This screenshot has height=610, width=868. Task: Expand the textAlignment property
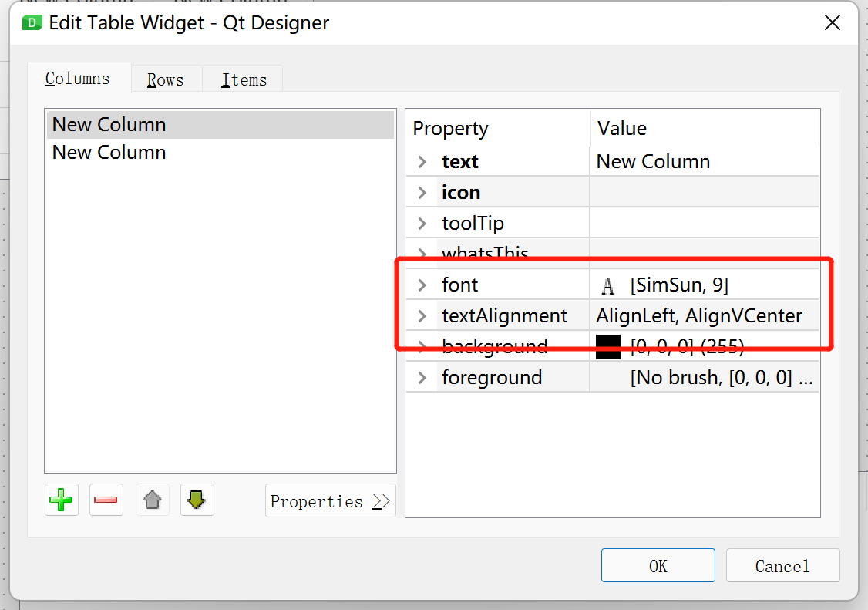pyautogui.click(x=422, y=315)
